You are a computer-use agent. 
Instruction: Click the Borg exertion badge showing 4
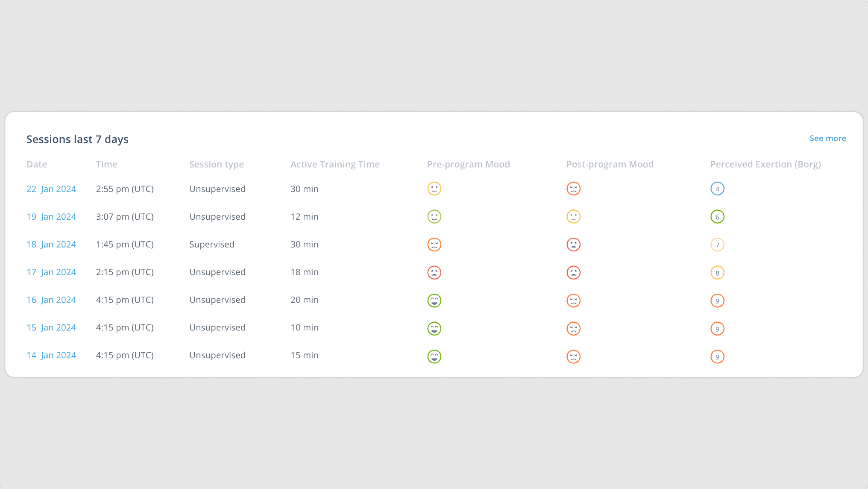pyautogui.click(x=717, y=189)
